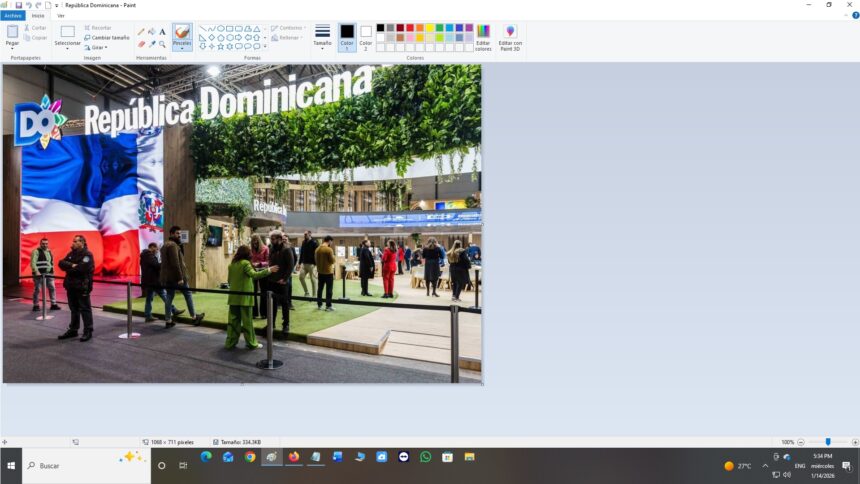This screenshot has width=860, height=484.
Task: Expand the Pegar dropdown arrow
Action: pos(12,48)
